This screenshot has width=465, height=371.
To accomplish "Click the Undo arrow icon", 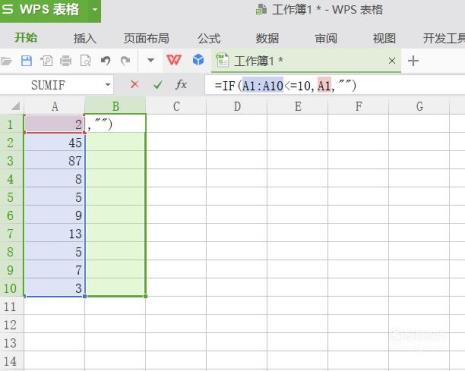I will click(x=105, y=61).
